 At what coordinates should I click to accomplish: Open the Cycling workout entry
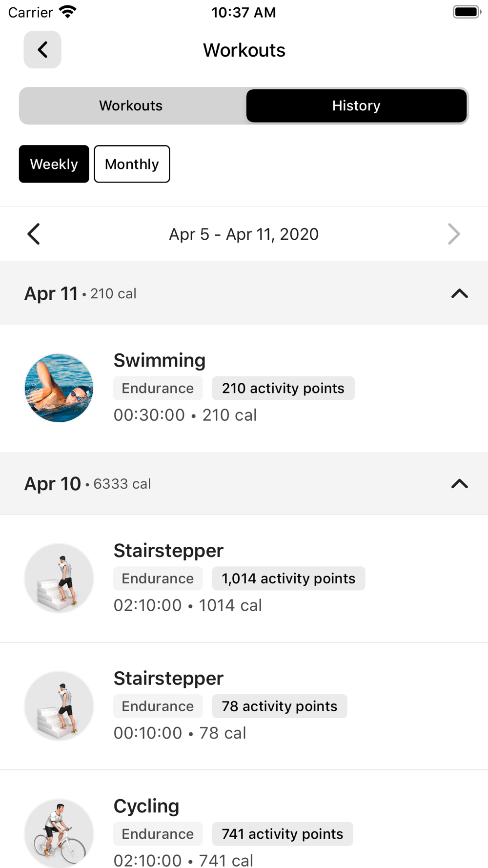tap(146, 806)
